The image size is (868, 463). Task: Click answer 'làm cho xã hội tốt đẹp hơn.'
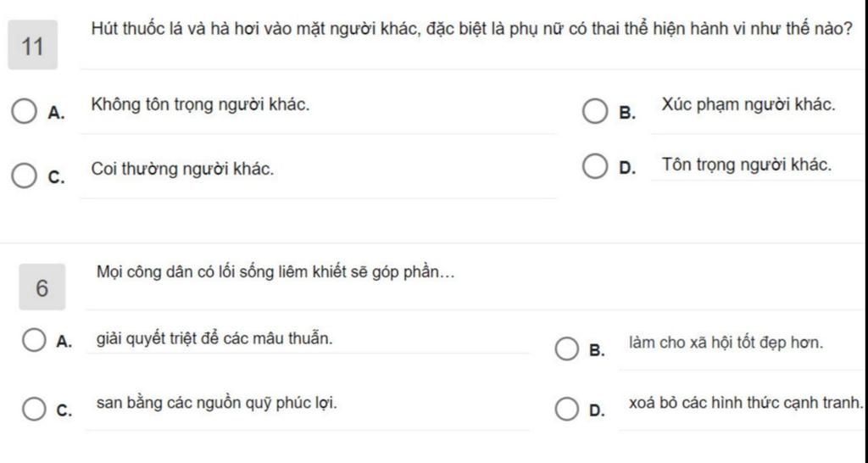pos(726,343)
